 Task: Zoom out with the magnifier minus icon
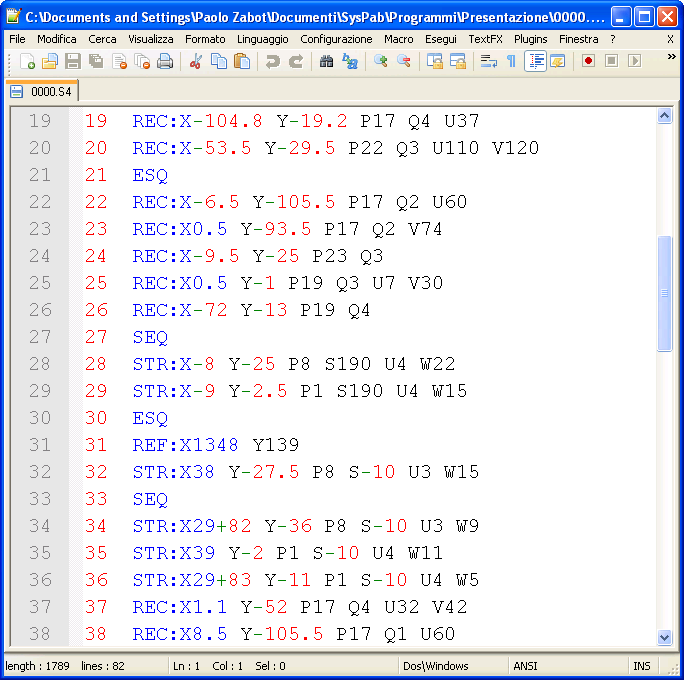[404, 61]
